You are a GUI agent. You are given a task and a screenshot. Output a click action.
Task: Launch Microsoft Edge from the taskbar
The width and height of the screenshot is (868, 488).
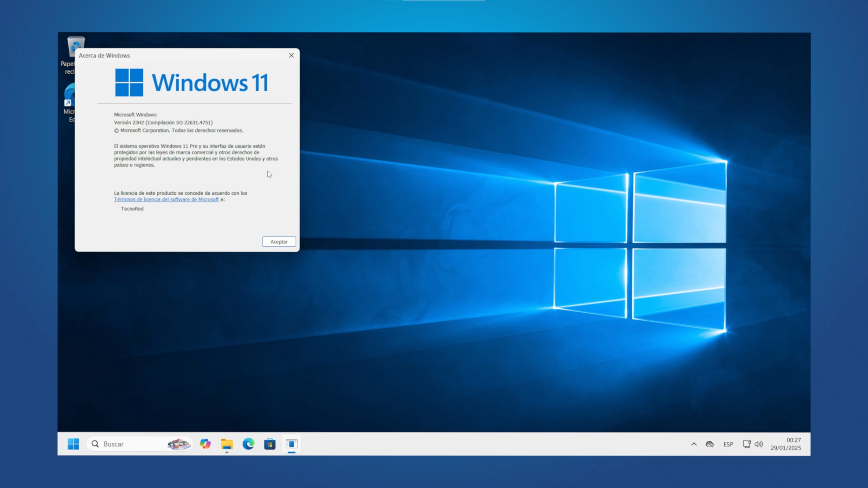point(248,444)
